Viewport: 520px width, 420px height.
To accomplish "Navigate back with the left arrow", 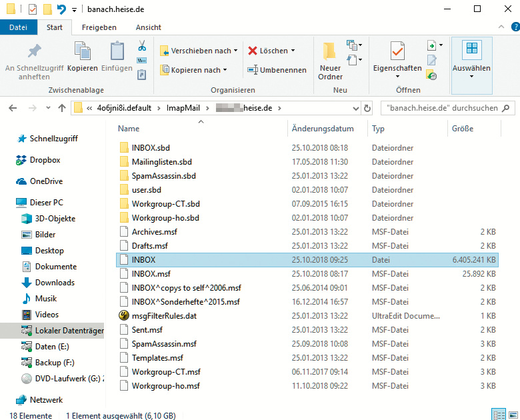I will (x=13, y=108).
